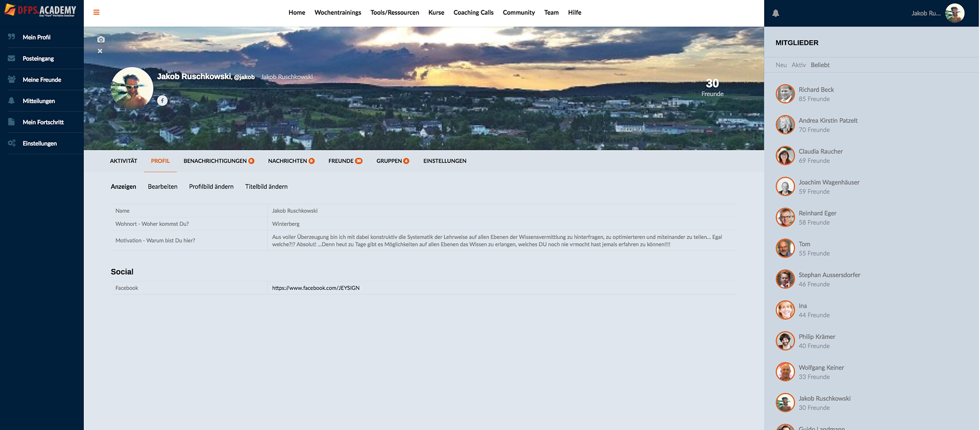The image size is (980, 430).
Task: Open the notification bell in top bar
Action: tap(775, 13)
